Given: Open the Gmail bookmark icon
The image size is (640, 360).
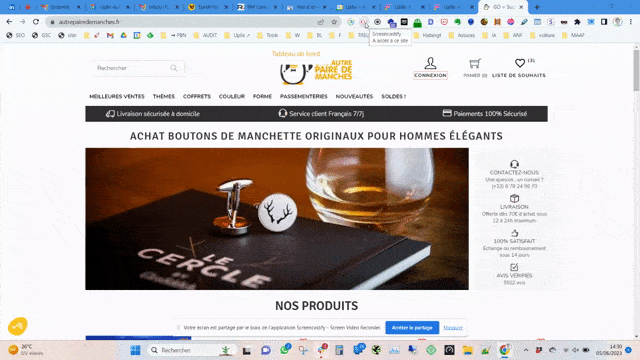Looking at the screenshot, I should tap(110, 36).
